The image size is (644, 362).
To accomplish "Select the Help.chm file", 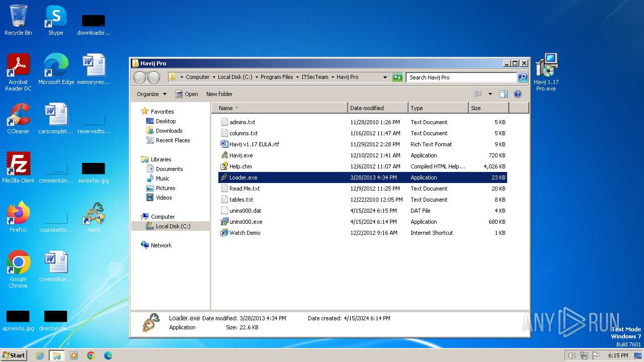I will pos(362,166).
